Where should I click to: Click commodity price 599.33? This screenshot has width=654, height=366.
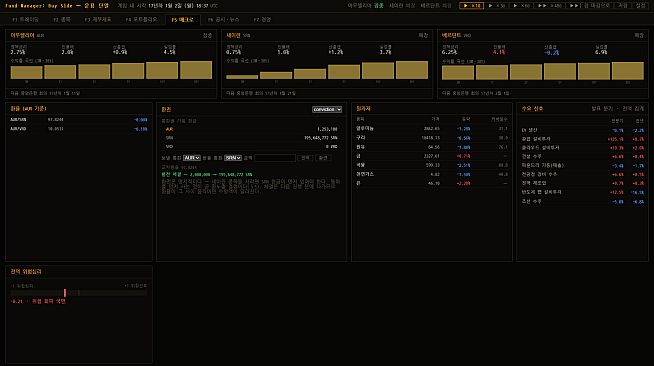433,165
